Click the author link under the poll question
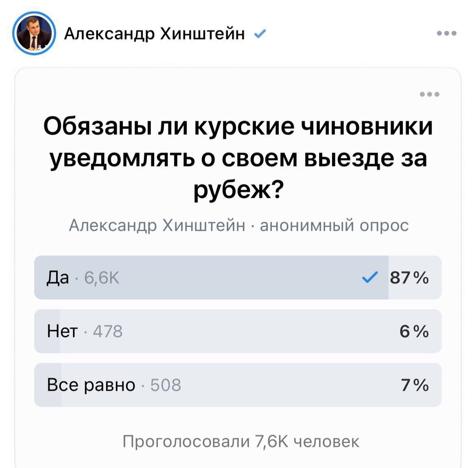476x468 pixels. (157, 225)
